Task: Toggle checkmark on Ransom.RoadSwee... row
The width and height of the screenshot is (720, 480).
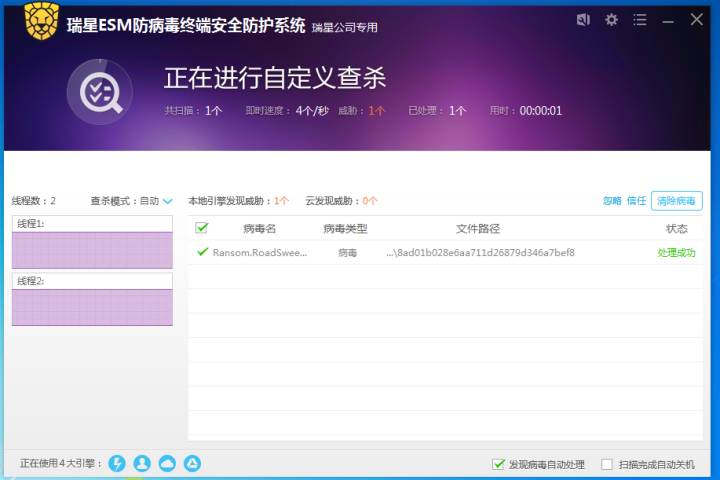Action: tap(202, 252)
